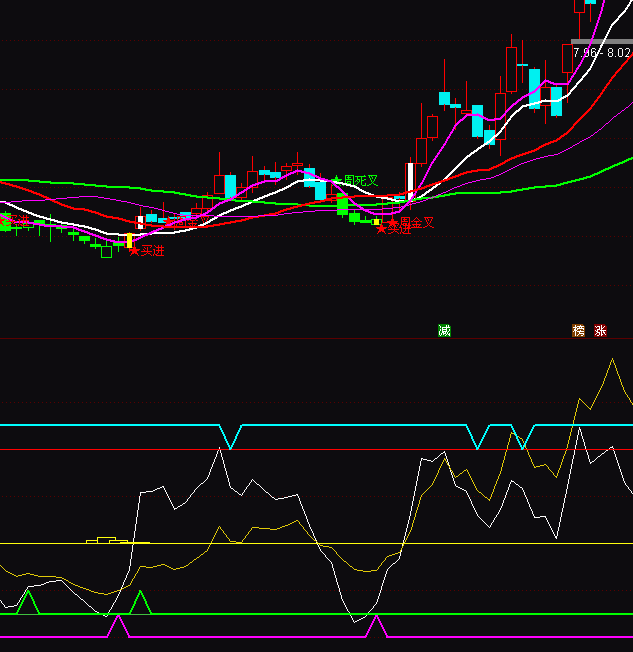Select the green 周死叉 star marker
633x652 pixels.
click(337, 180)
